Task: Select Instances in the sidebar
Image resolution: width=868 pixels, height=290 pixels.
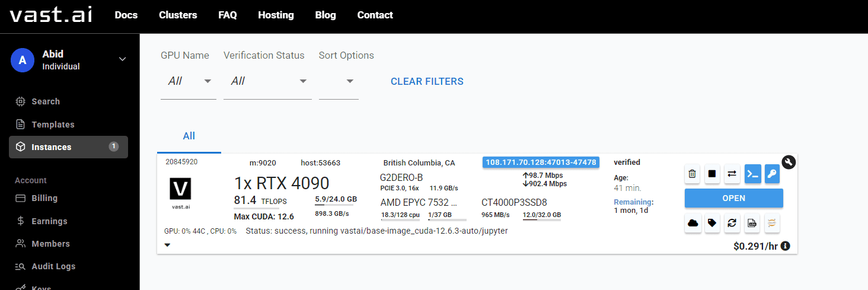Action: [68, 147]
